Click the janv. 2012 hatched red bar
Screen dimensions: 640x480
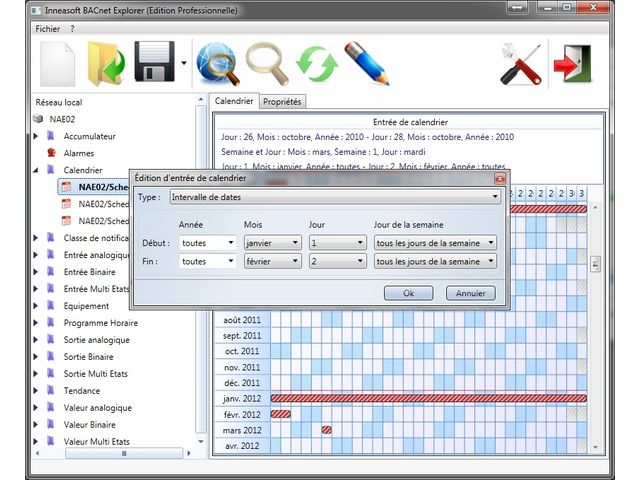pyautogui.click(x=428, y=398)
